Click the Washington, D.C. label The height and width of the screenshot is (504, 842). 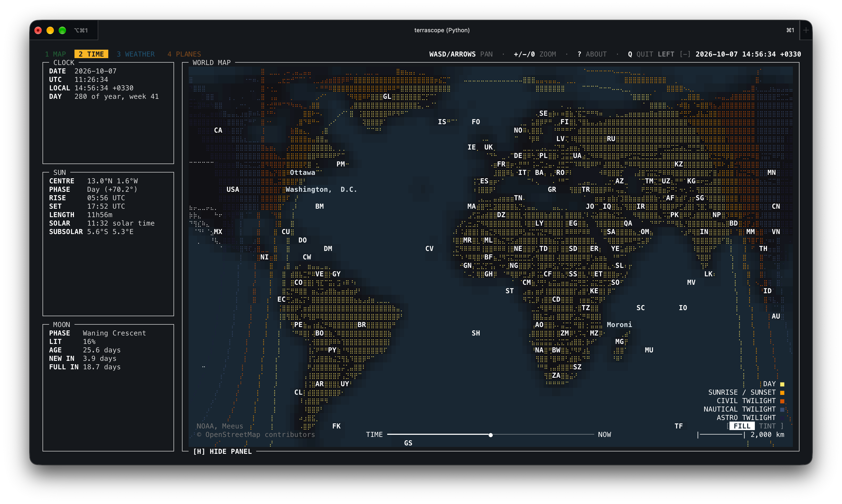(321, 189)
